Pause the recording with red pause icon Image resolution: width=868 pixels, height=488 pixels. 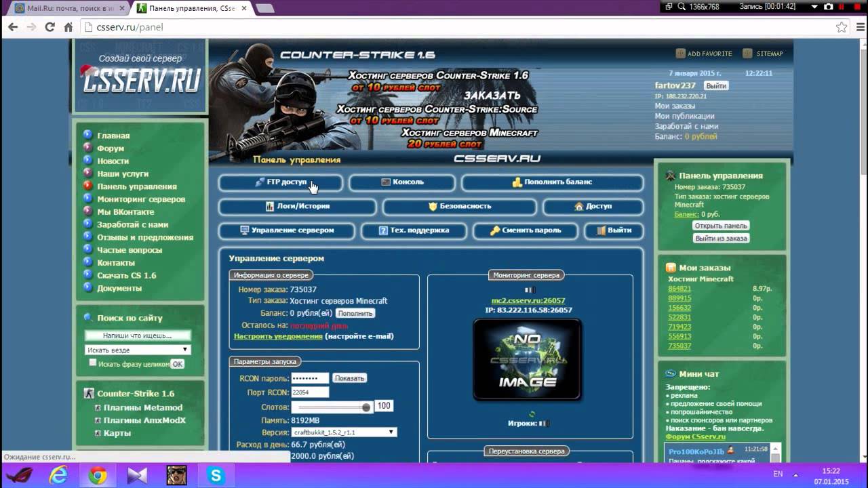pyautogui.click(x=841, y=6)
